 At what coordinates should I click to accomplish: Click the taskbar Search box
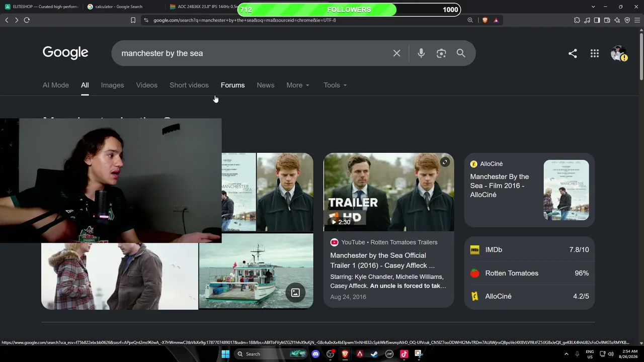[x=272, y=354]
